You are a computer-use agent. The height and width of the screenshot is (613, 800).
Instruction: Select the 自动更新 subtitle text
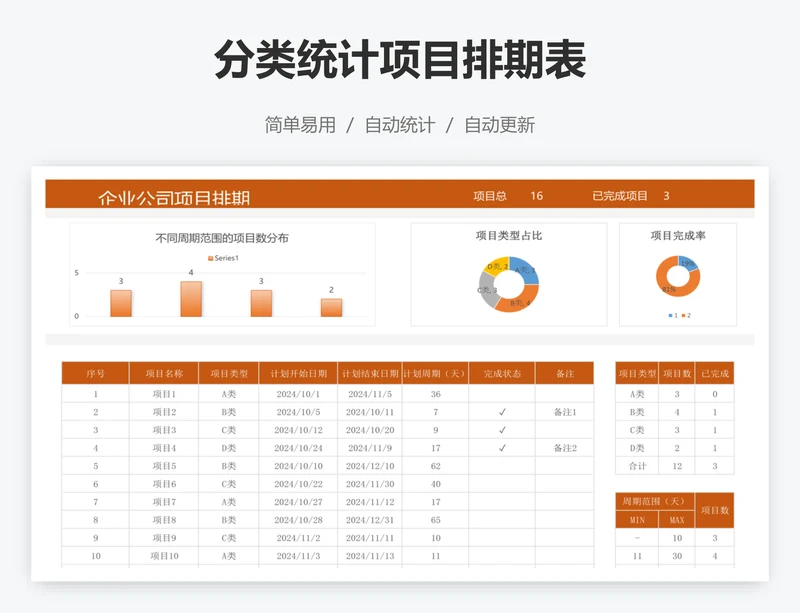coord(499,125)
